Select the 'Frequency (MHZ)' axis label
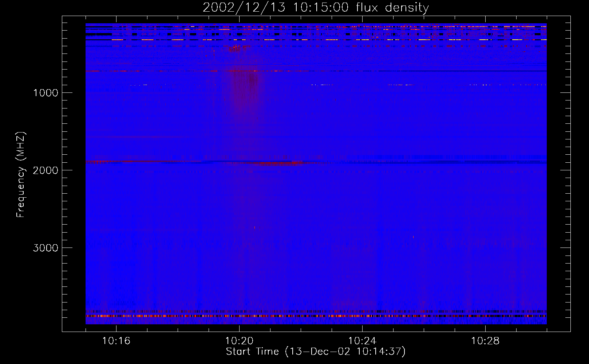Screen dimensions: 589x364 (21, 175)
